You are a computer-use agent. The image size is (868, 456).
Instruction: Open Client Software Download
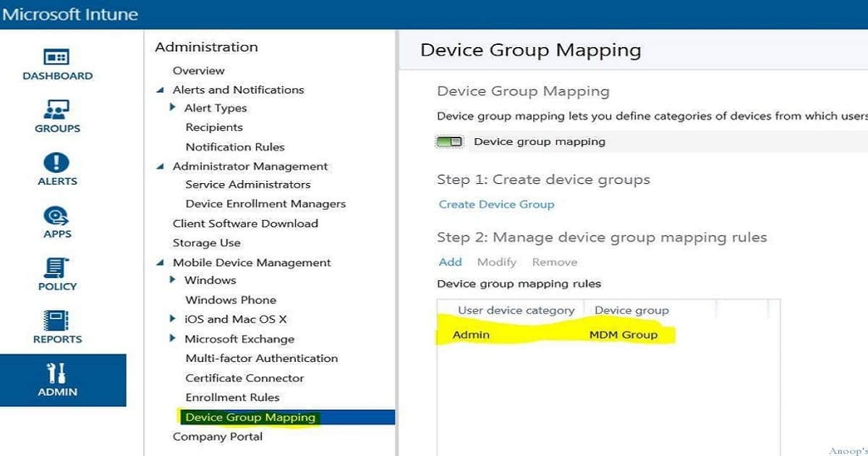[x=245, y=224]
